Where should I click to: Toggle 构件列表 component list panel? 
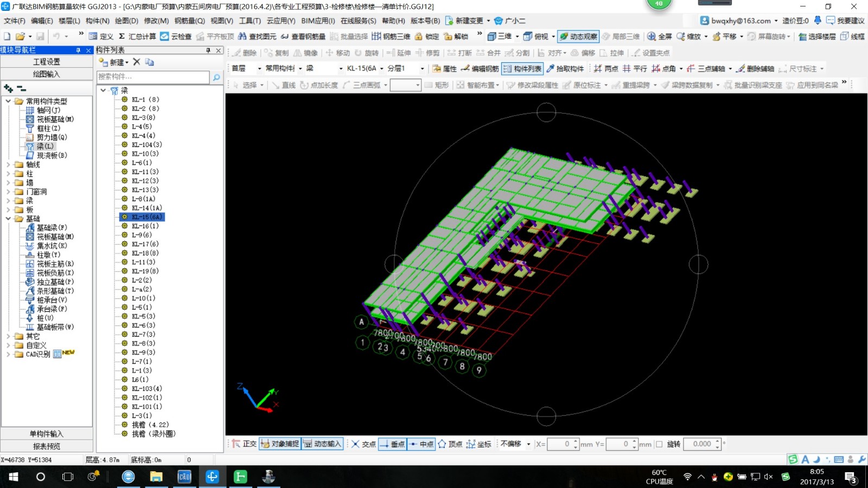pyautogui.click(x=522, y=69)
